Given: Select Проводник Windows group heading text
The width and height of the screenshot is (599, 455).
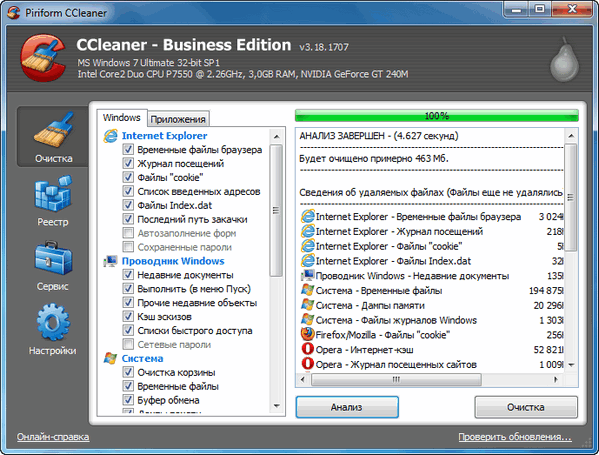Looking at the screenshot, I should pos(173,261).
